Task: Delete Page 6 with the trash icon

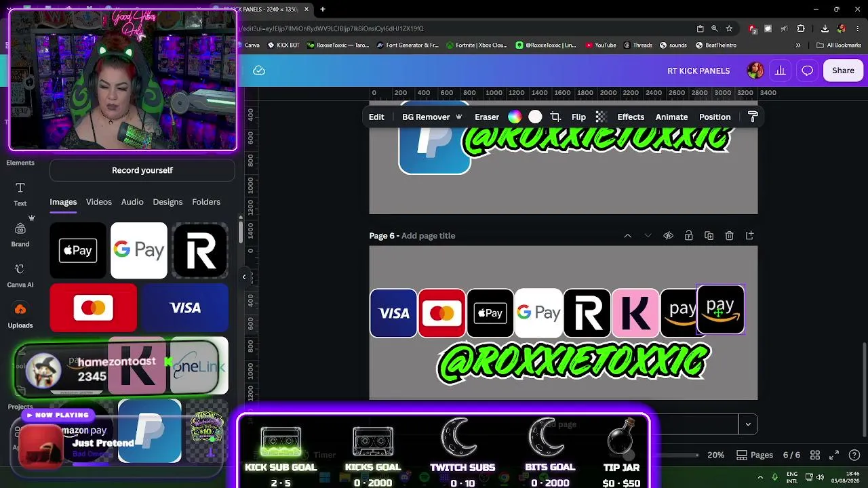Action: pos(729,236)
